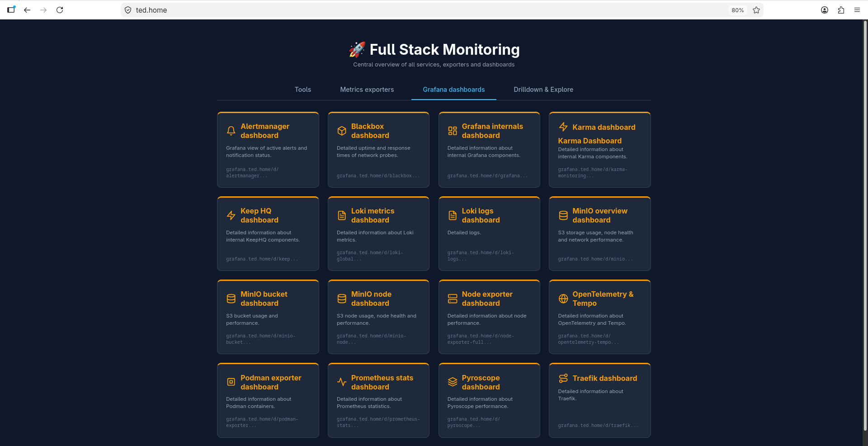Open the tab overview icon in browser corner

pos(11,9)
